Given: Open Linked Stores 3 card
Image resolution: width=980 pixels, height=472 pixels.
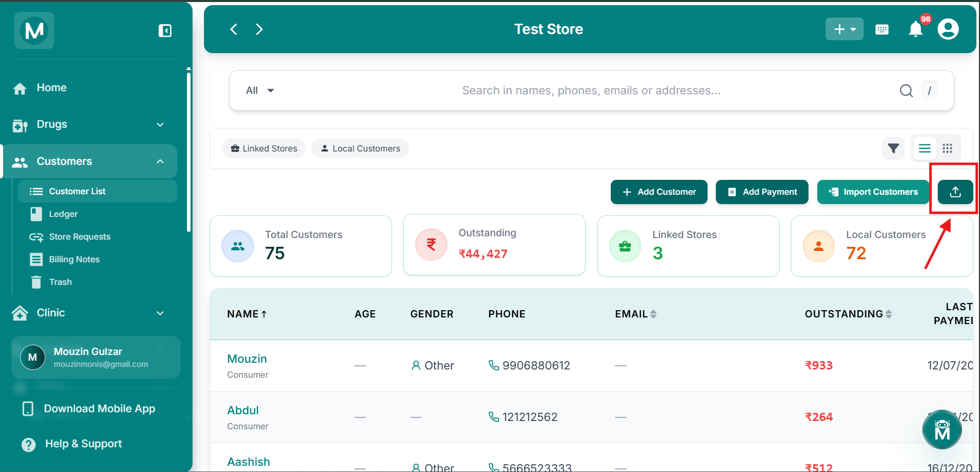Looking at the screenshot, I should pos(688,246).
